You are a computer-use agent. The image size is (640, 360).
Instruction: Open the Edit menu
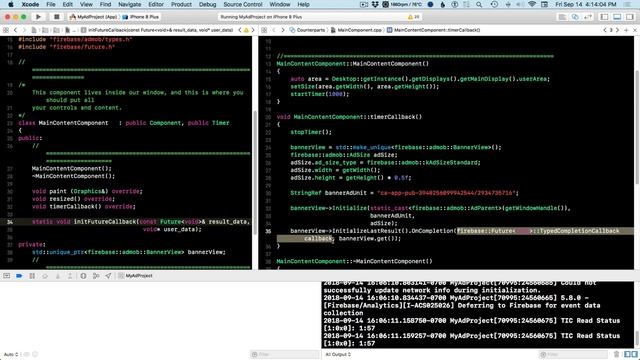click(68, 4)
